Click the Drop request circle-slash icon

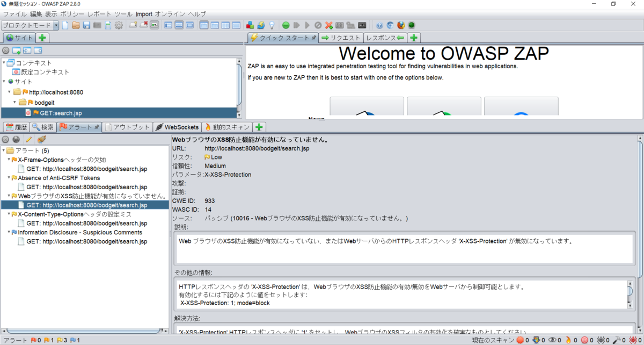point(318,25)
